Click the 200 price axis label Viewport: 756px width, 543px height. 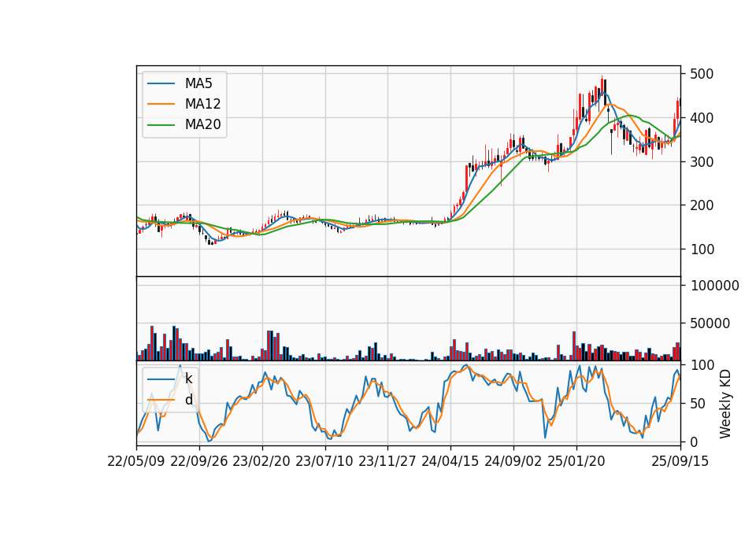pos(702,205)
